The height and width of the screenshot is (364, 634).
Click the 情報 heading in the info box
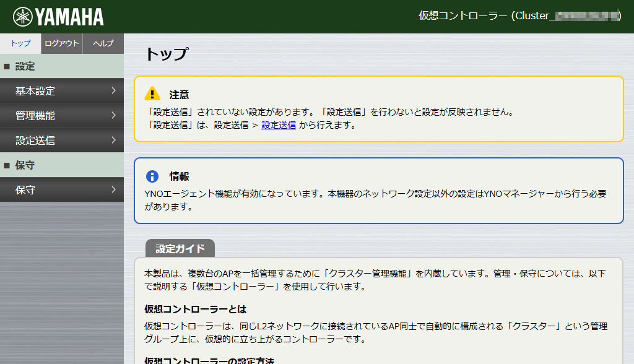[x=179, y=176]
